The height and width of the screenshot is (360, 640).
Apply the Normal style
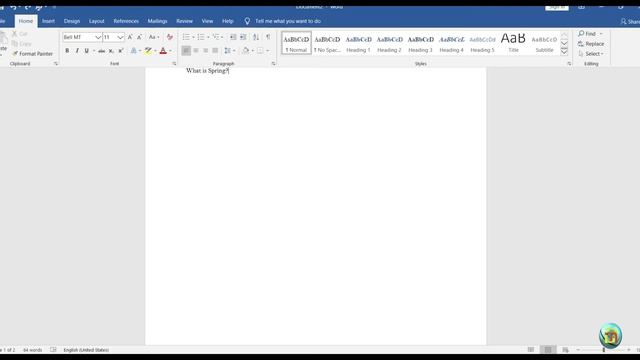coord(296,43)
